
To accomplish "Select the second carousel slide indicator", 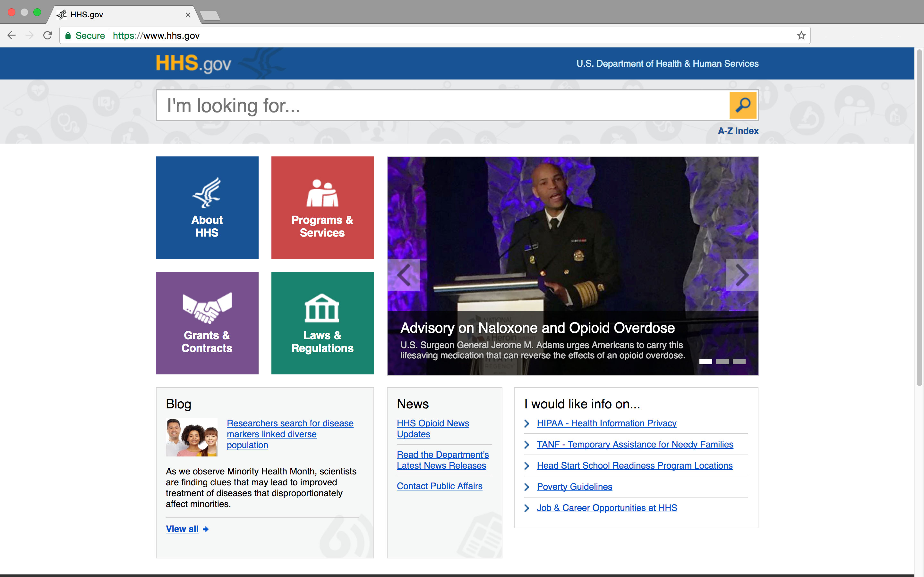I will pyautogui.click(x=722, y=361).
